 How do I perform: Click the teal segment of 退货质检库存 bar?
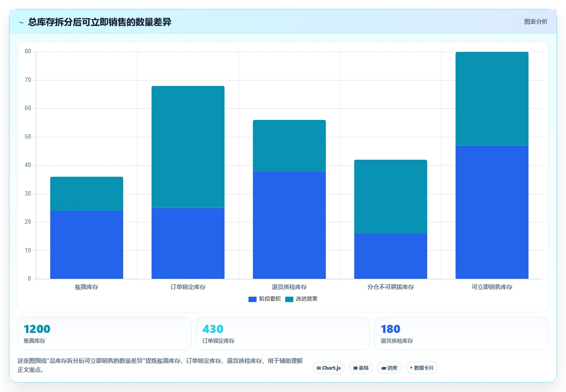point(289,145)
